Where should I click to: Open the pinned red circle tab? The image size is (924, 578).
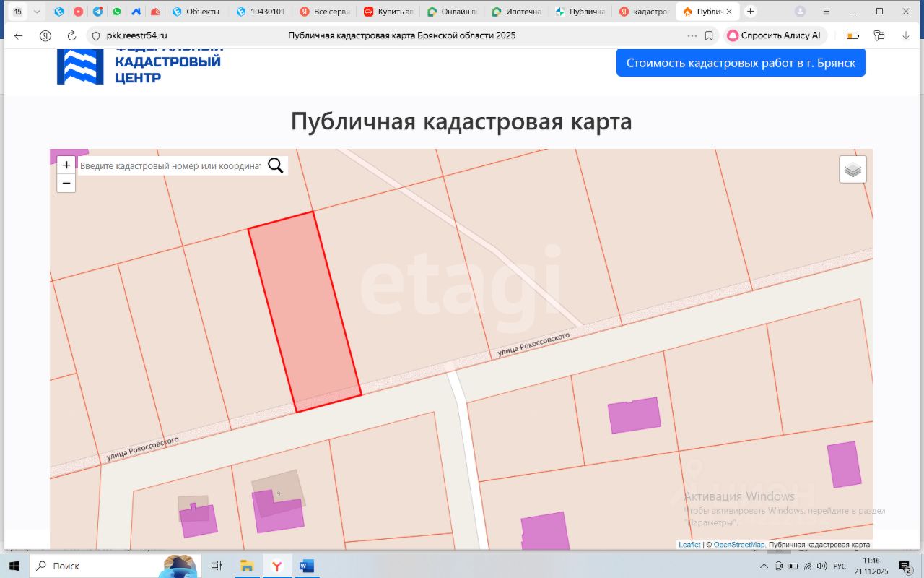click(x=78, y=12)
